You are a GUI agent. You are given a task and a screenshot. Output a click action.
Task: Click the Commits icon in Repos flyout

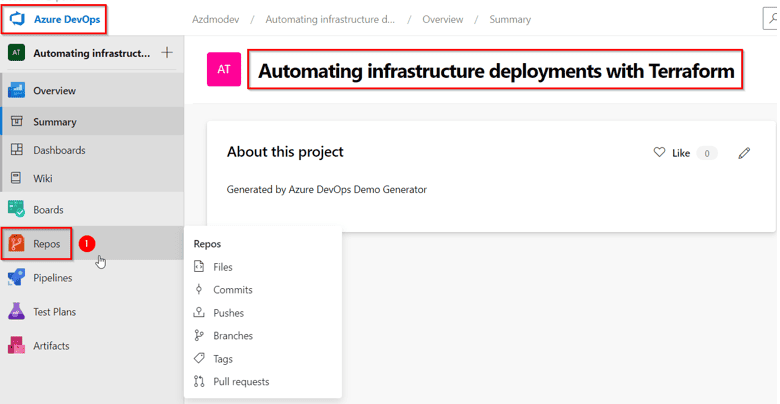(199, 290)
